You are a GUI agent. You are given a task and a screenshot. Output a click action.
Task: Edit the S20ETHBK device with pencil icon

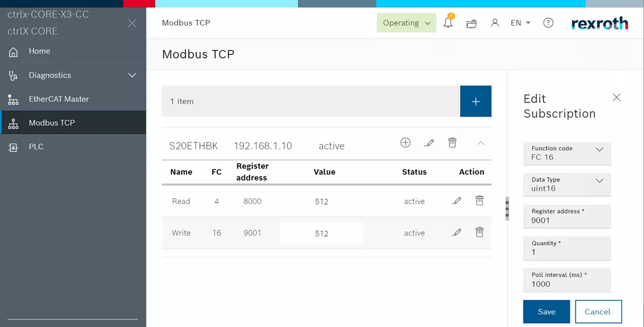click(429, 143)
